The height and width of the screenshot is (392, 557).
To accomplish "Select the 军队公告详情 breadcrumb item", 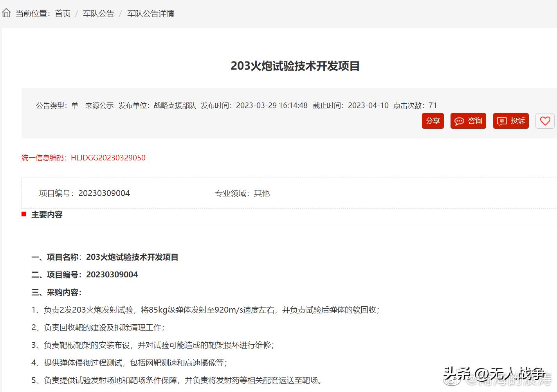I will pos(151,13).
